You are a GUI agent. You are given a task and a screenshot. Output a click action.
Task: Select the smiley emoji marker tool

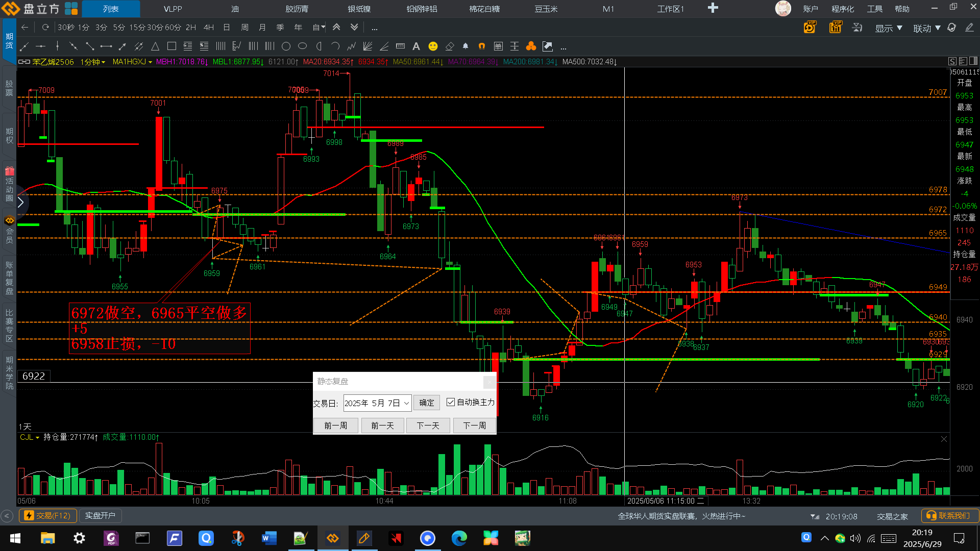click(x=433, y=46)
